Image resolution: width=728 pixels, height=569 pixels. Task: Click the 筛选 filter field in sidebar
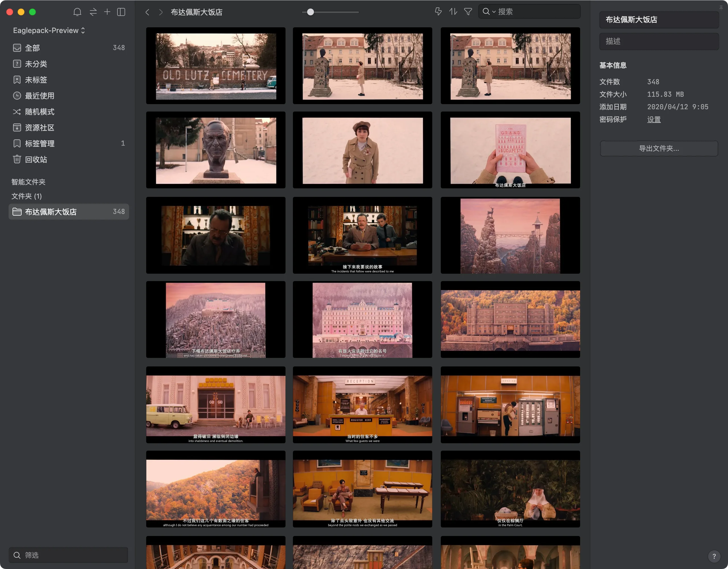[68, 555]
